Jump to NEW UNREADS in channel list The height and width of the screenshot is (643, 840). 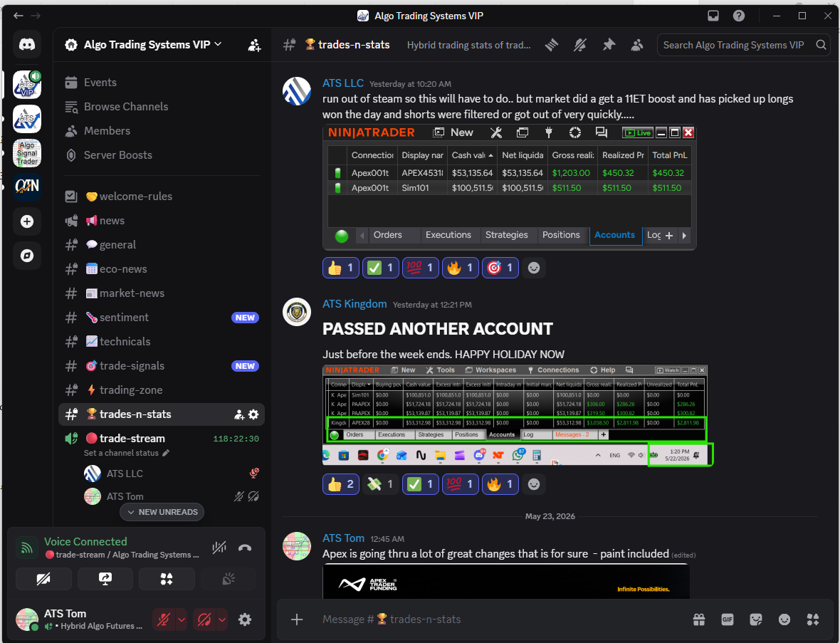(162, 512)
